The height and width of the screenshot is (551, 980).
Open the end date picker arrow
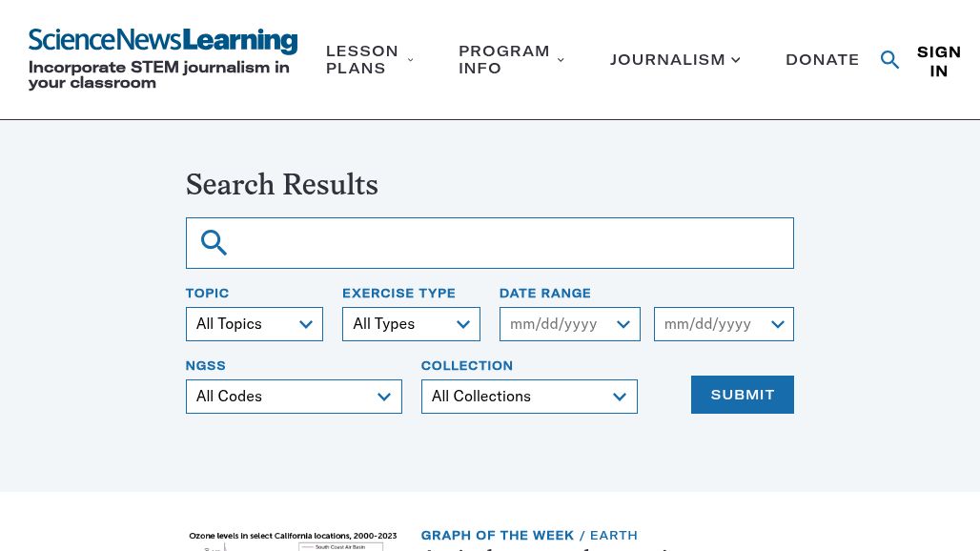click(778, 324)
